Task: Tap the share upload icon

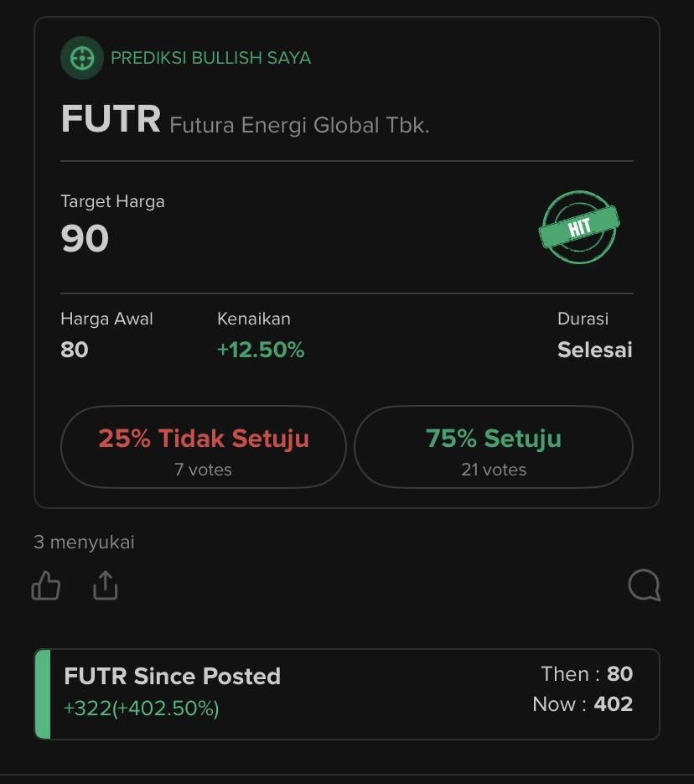Action: (x=106, y=585)
